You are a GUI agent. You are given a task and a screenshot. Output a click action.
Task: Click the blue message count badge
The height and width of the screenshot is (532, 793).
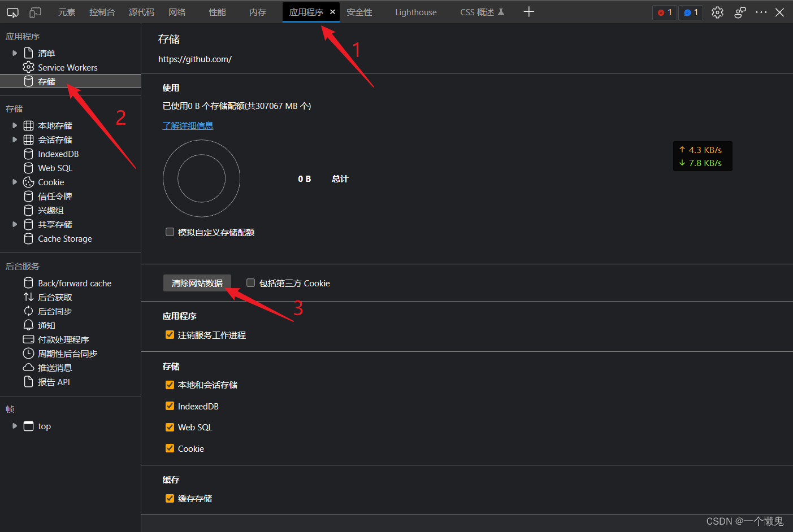(691, 12)
